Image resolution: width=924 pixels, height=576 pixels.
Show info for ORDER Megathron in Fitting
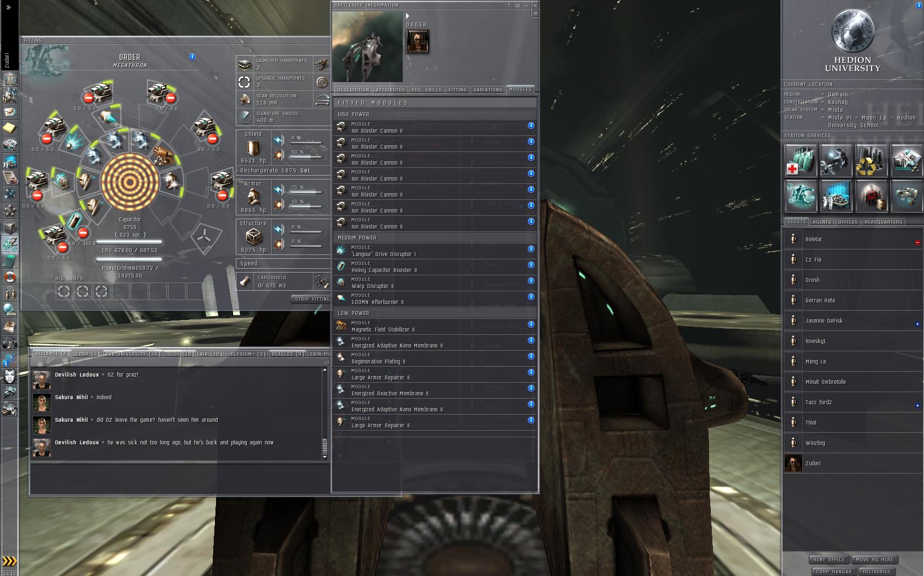click(x=192, y=57)
